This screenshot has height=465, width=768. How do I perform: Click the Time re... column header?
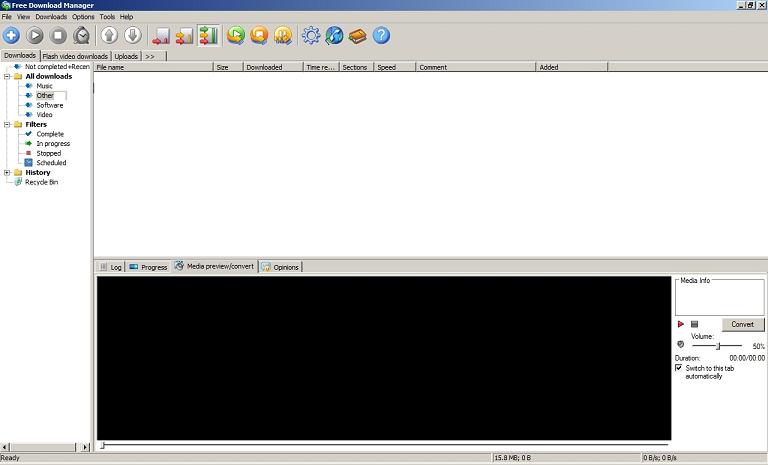(321, 67)
